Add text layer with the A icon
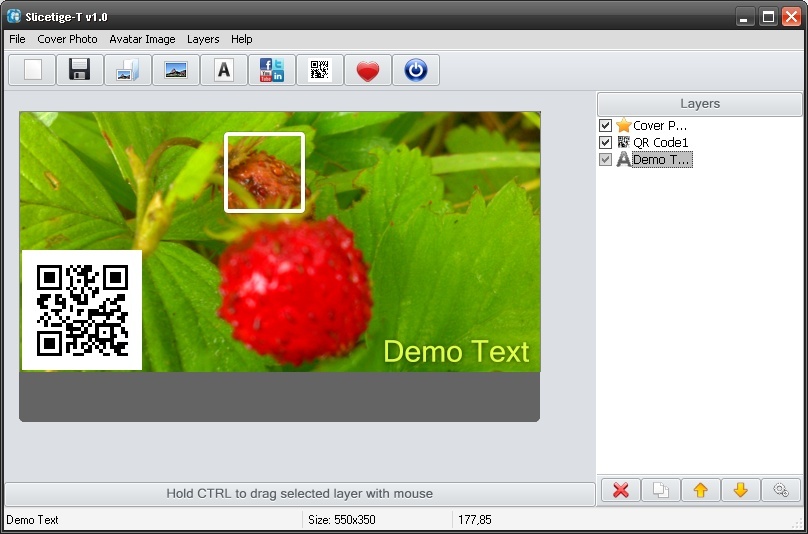Screen dimensions: 808x534 [224, 70]
